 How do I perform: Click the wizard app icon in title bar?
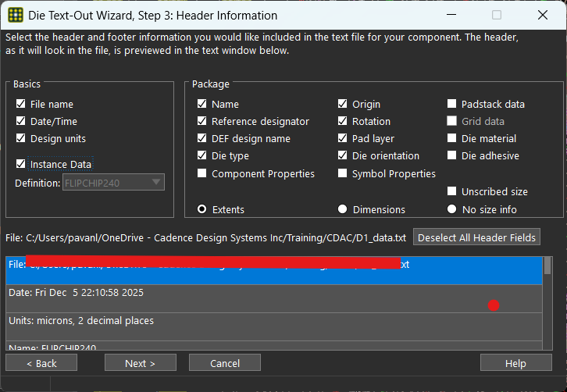[x=15, y=15]
